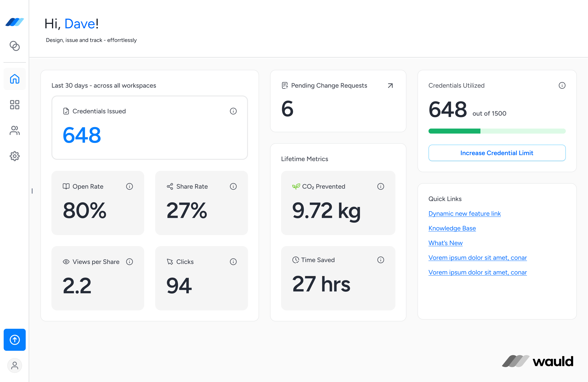The image size is (588, 382).
Task: Click Increase Credential Limit button
Action: click(497, 153)
